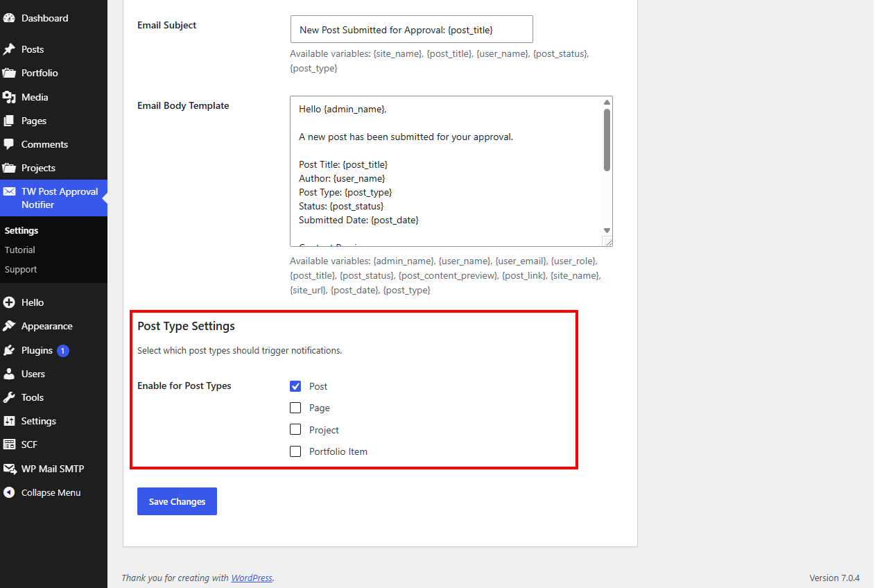Follow the WordPress footer link
The image size is (875, 588).
click(x=252, y=578)
